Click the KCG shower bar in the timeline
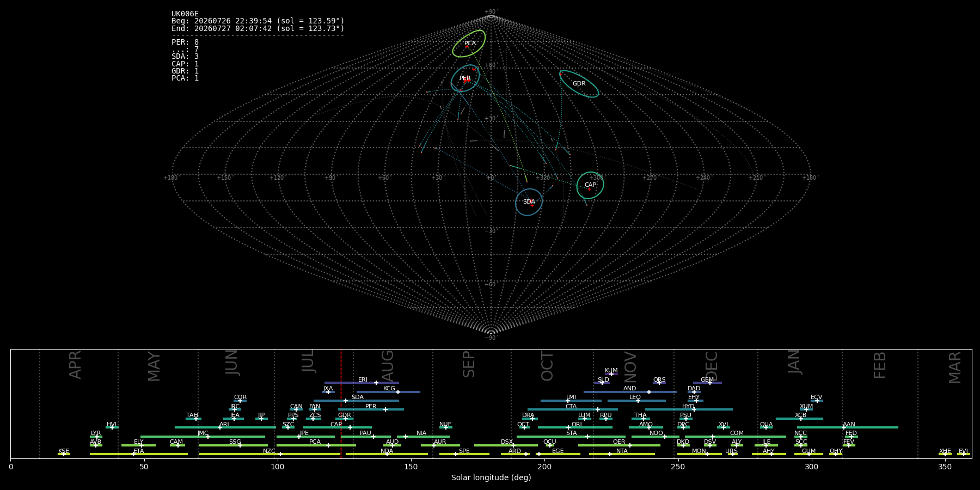980x490 pixels. pyautogui.click(x=388, y=391)
